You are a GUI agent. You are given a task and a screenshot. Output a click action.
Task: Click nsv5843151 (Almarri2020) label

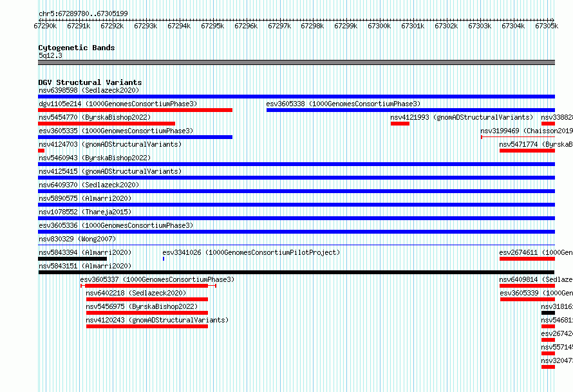pos(85,266)
